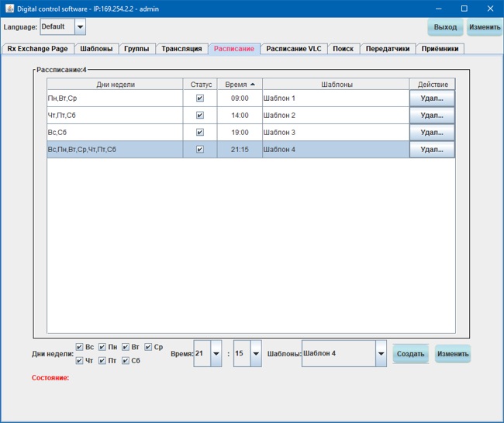Click the top-right Изменить button
504x423 pixels.
coord(484,27)
